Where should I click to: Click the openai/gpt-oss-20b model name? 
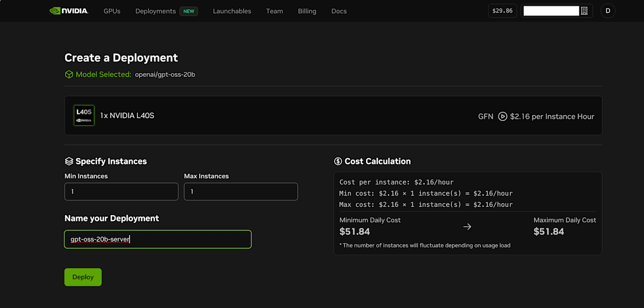pyautogui.click(x=165, y=75)
